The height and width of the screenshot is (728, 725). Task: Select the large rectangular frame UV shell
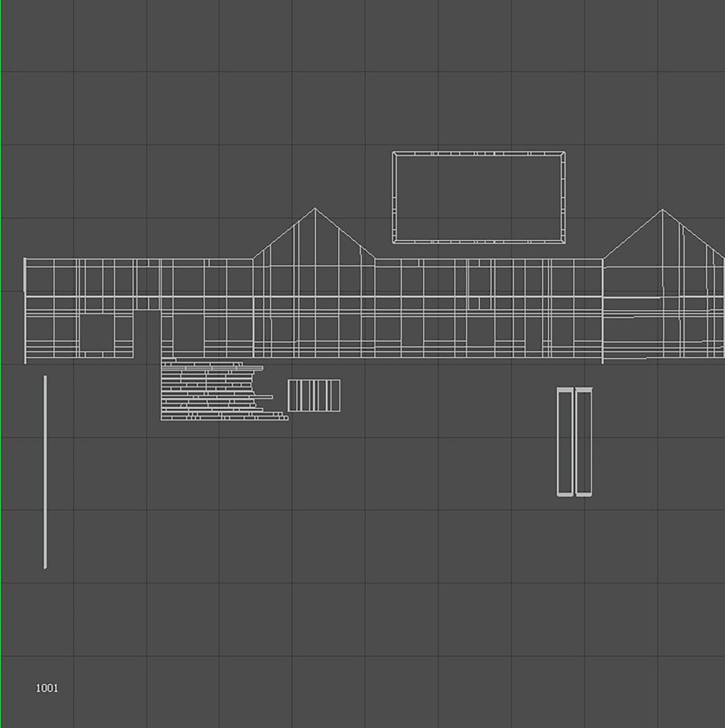(478, 198)
